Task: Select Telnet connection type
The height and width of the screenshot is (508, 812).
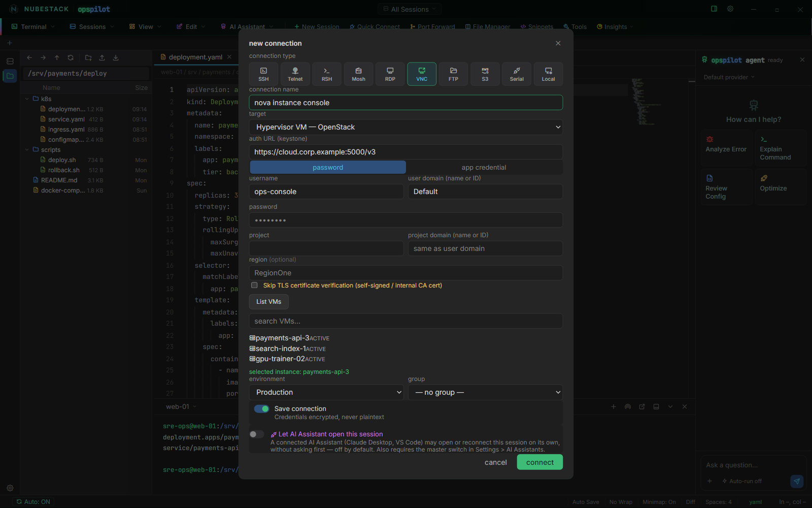Action: coord(295,74)
